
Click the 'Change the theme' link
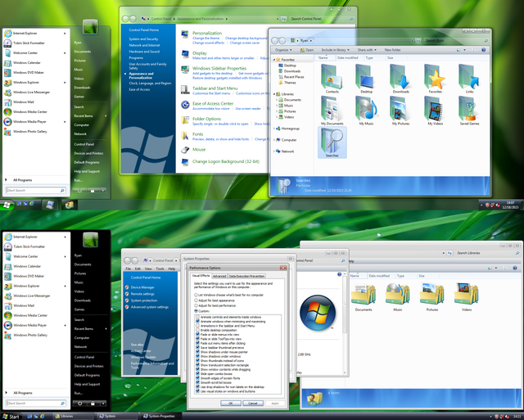(x=206, y=38)
